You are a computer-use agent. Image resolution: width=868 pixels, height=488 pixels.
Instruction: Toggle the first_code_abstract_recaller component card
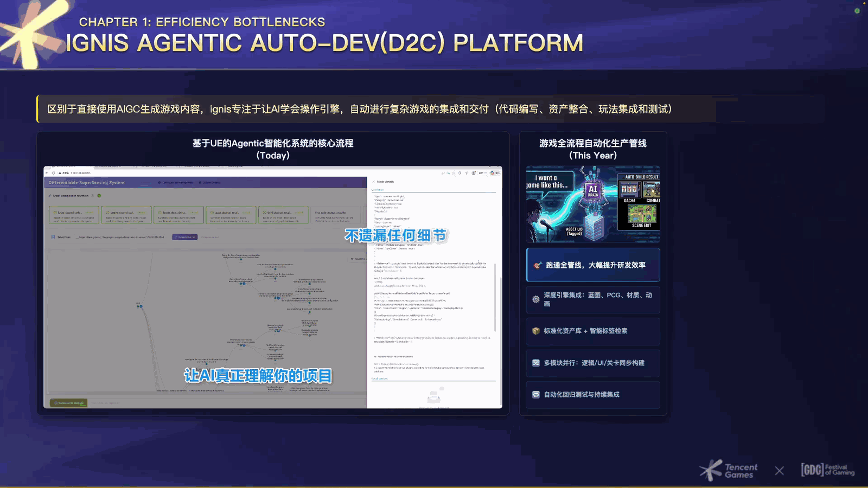tap(335, 215)
